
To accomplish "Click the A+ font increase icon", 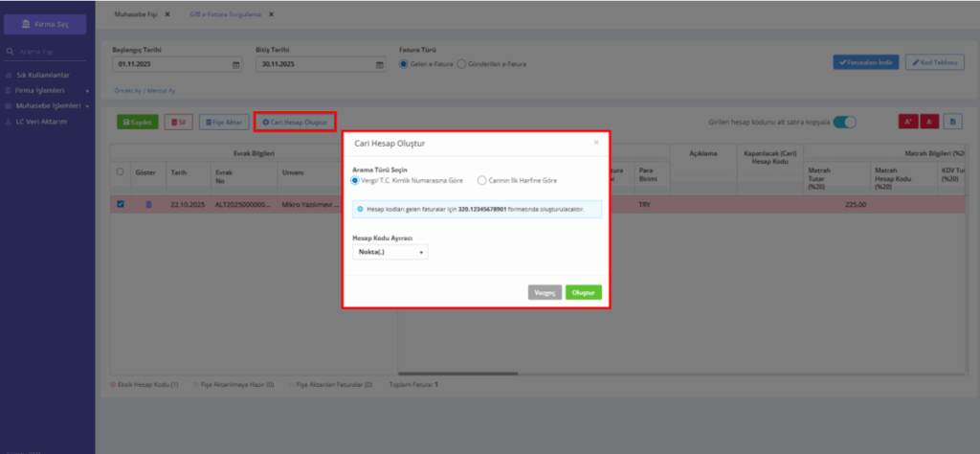I will coord(907,122).
